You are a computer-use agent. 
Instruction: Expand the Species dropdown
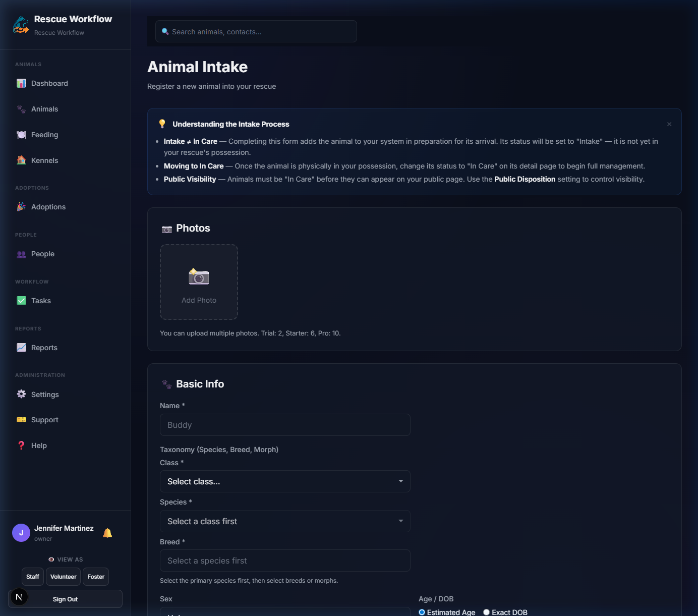point(285,521)
